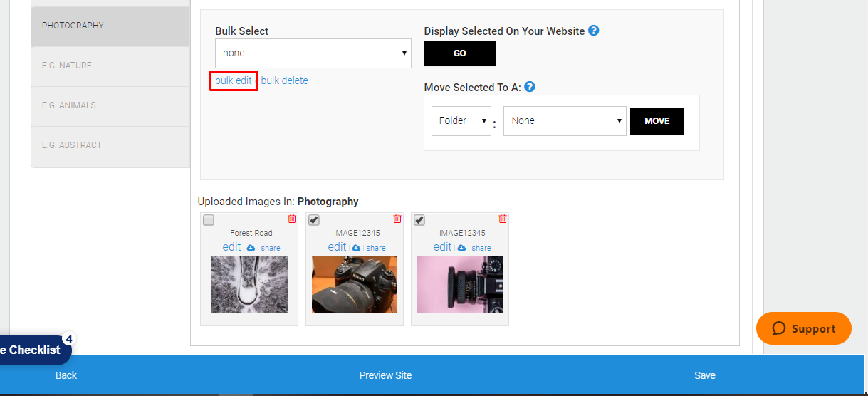Click edit link on Nikon camera card
This screenshot has height=396, width=868.
[337, 247]
